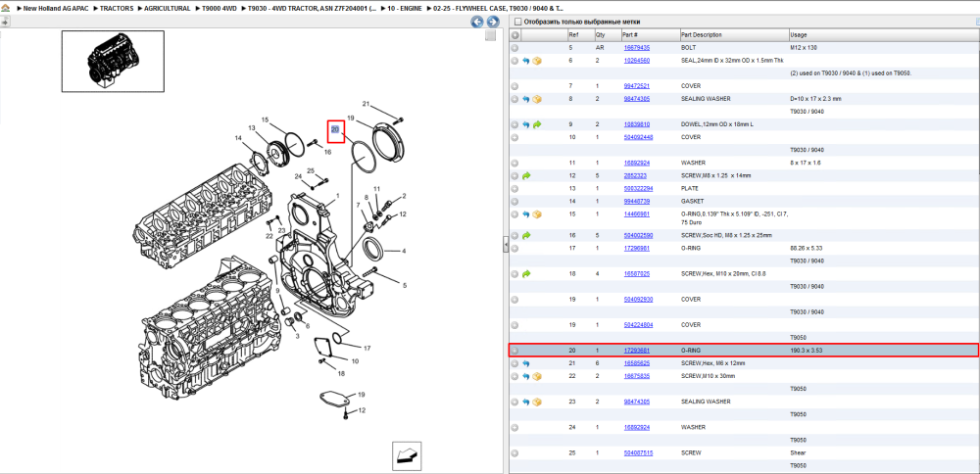980x474 pixels.
Task: Open the T9000 4WD breadcrumb level
Action: [219, 9]
